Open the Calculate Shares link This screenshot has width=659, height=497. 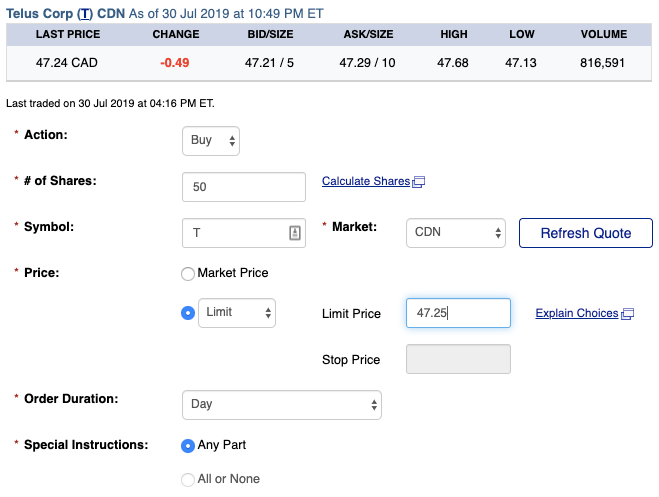pos(366,181)
